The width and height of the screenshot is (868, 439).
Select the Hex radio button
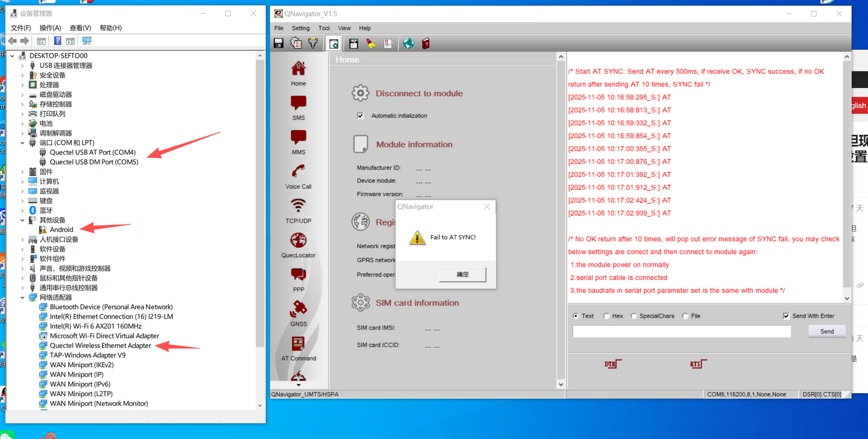[x=607, y=316]
